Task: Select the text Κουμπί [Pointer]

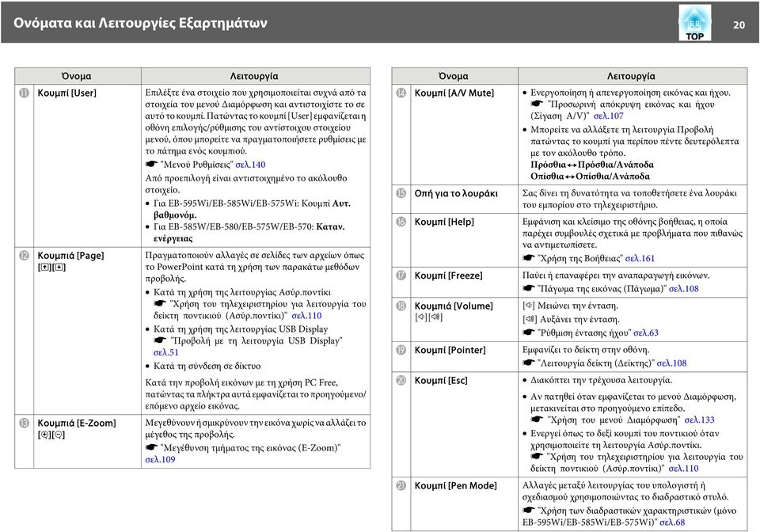Action: point(450,350)
